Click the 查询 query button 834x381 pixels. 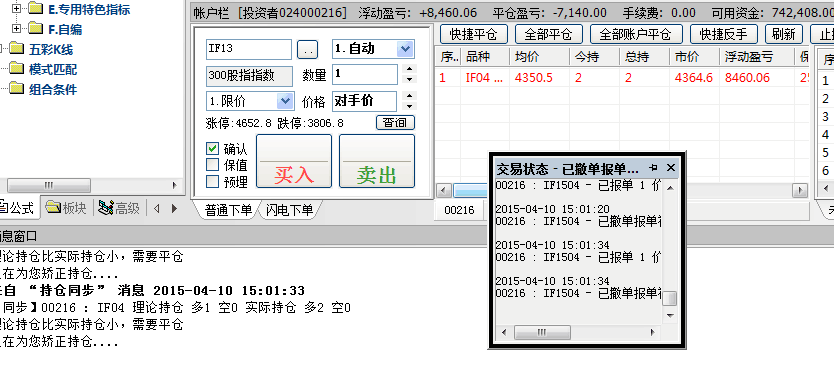coord(395,123)
